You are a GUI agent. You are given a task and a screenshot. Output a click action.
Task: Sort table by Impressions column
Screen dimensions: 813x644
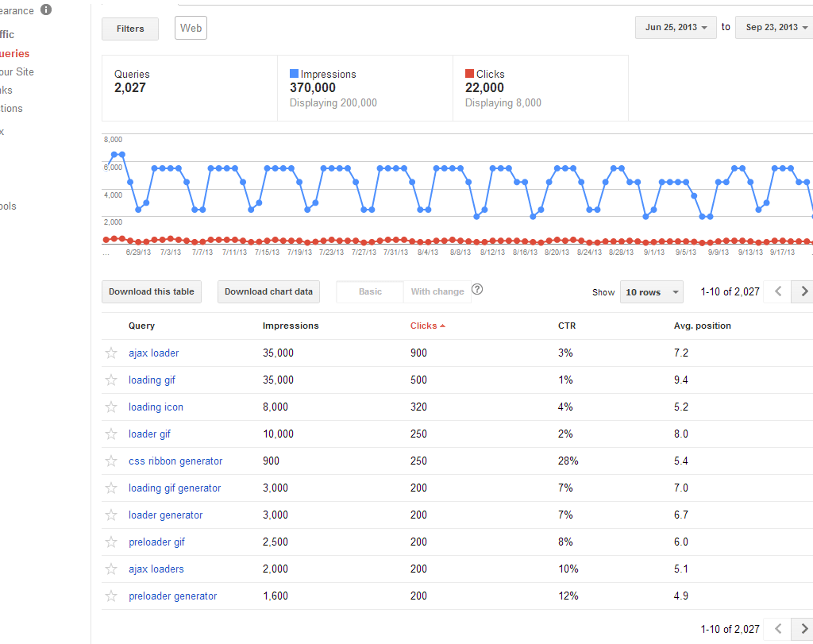pos(291,326)
